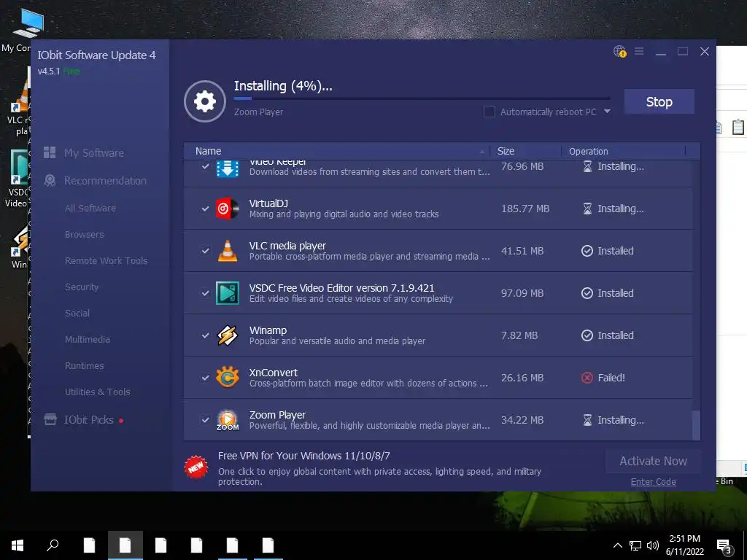This screenshot has height=560, width=747.
Task: Open IObit Picks section
Action: pos(88,419)
